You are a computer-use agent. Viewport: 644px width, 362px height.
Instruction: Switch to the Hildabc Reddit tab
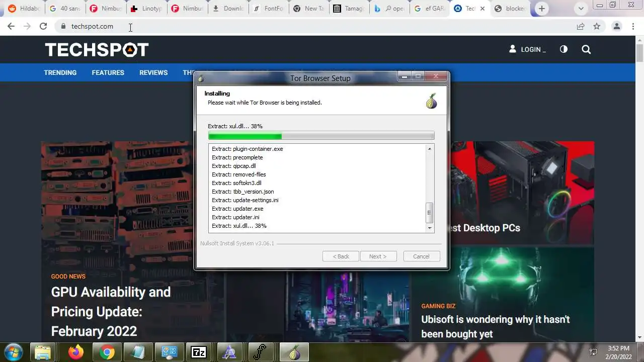coord(24,9)
